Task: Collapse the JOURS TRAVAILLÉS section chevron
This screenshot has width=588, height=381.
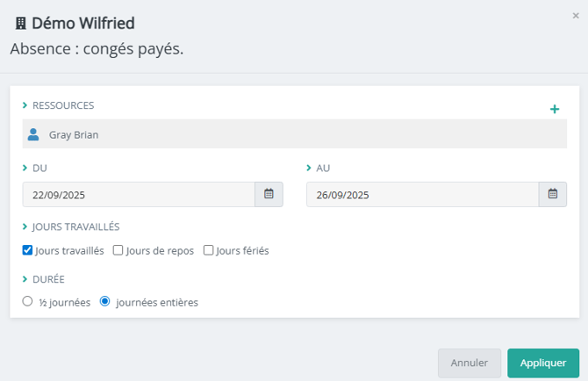Action: pos(25,226)
